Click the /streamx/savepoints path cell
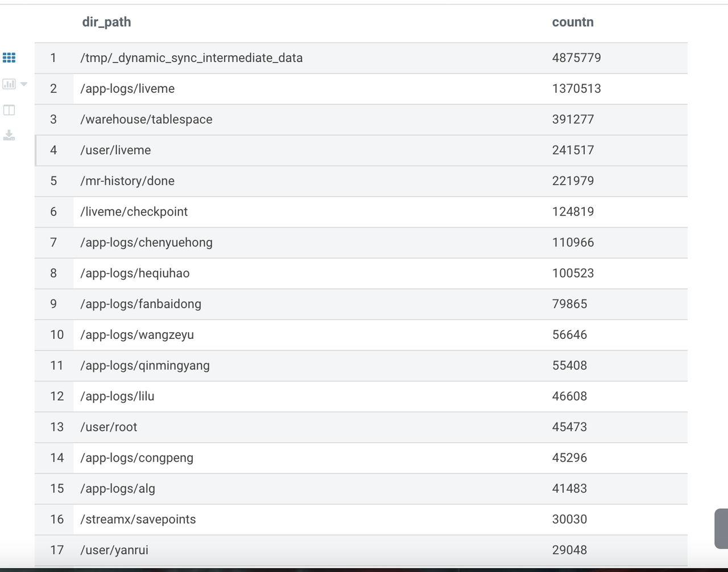 (138, 519)
